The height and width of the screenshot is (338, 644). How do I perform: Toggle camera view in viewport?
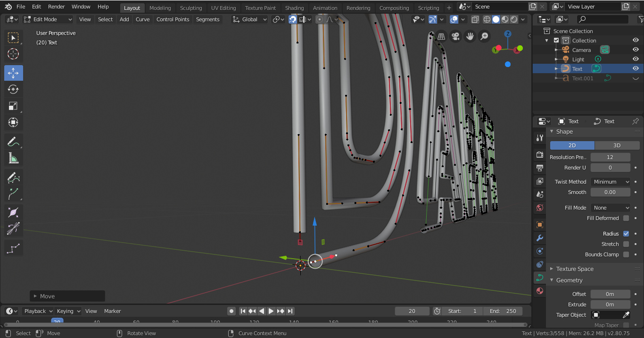(455, 36)
